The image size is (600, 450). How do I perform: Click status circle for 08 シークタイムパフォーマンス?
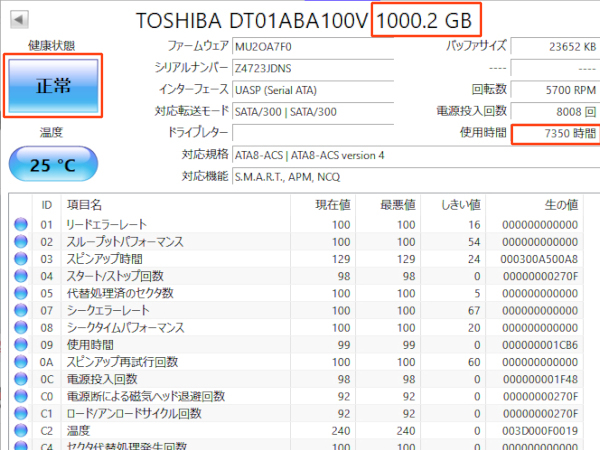[21, 328]
